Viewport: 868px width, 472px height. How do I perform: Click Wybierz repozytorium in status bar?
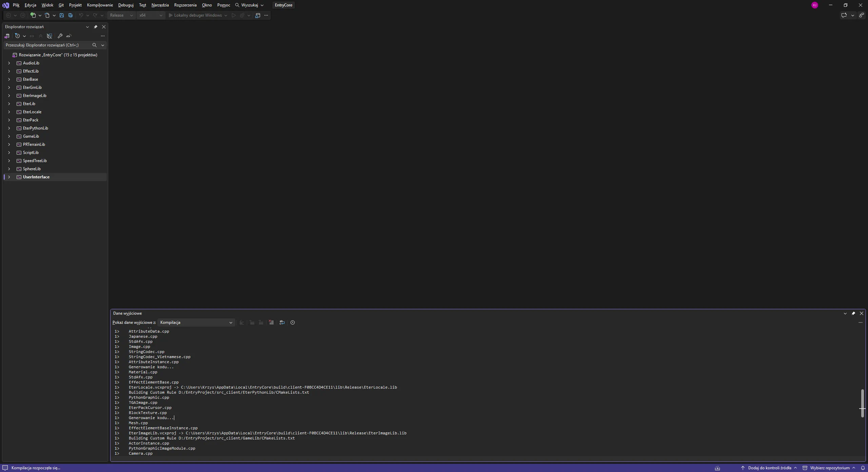pos(829,468)
